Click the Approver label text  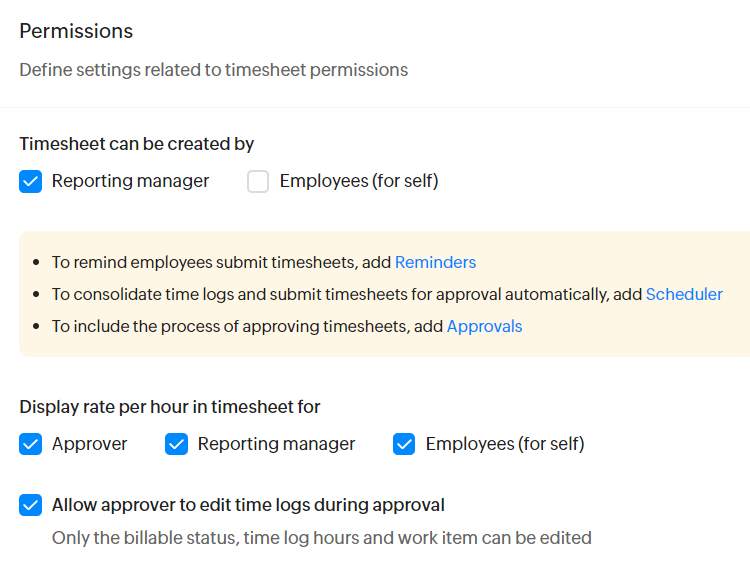tap(89, 444)
